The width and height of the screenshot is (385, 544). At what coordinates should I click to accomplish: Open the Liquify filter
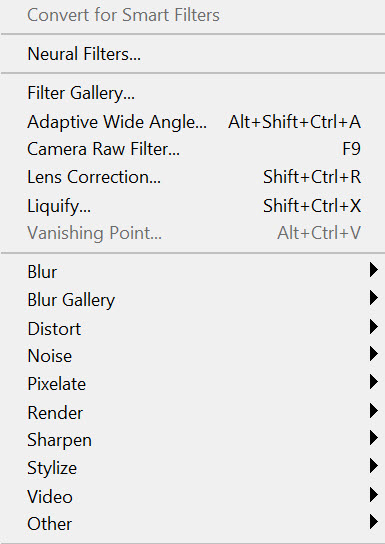(x=192, y=205)
